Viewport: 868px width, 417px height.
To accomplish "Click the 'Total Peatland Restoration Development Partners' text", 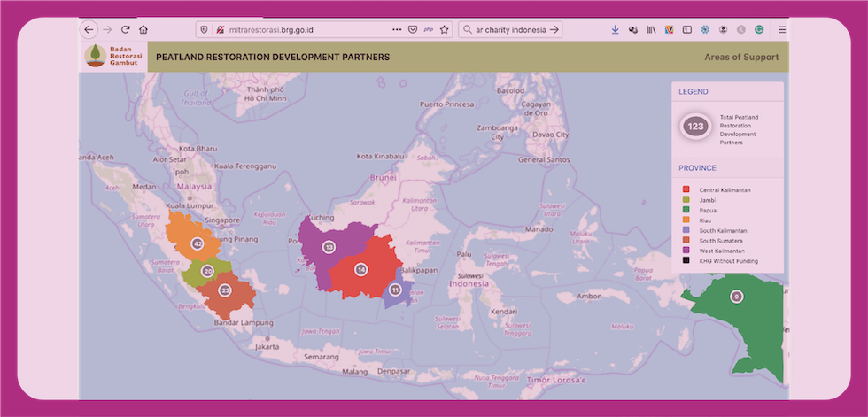I will pos(739,130).
